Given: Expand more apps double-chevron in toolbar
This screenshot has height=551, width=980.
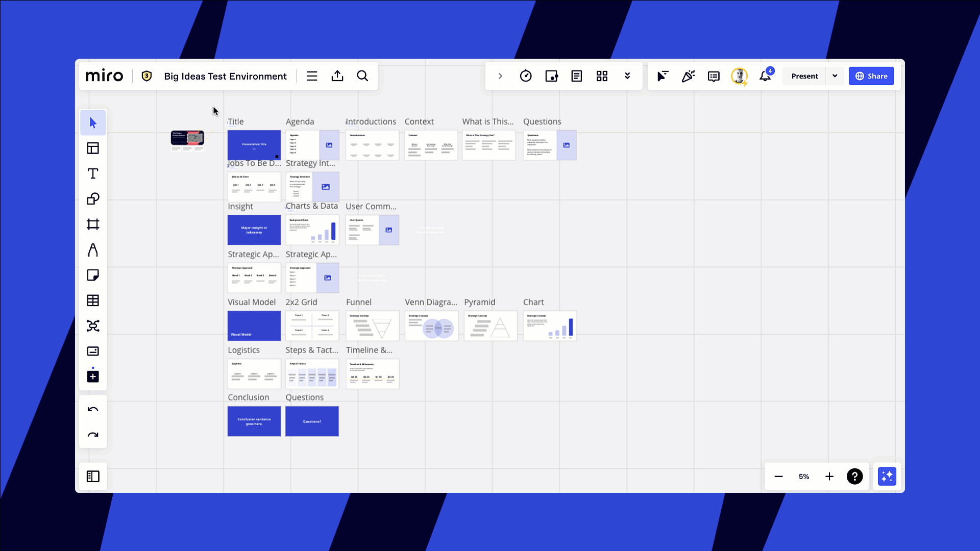Looking at the screenshot, I should click(627, 77).
